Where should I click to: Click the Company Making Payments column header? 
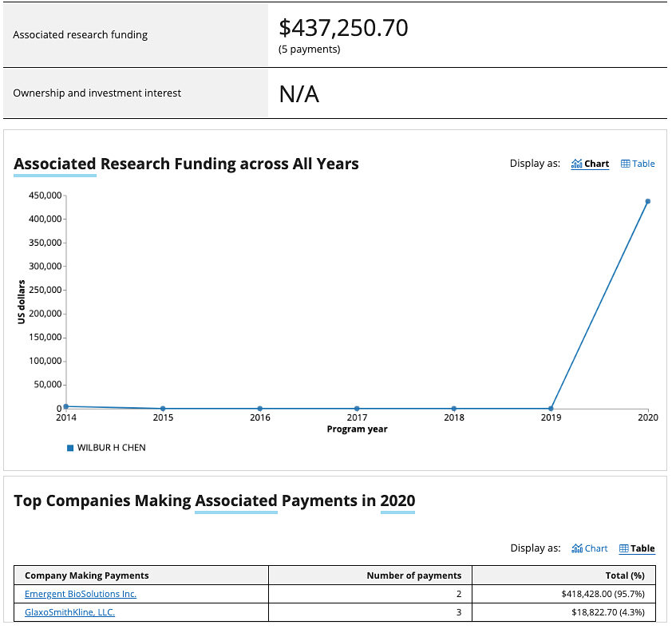87,576
